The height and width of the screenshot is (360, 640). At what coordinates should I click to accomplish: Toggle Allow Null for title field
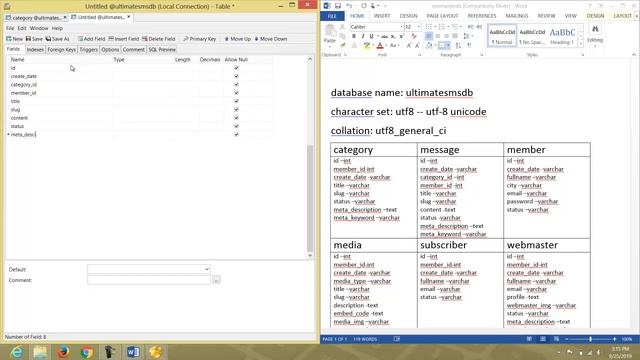click(x=236, y=101)
